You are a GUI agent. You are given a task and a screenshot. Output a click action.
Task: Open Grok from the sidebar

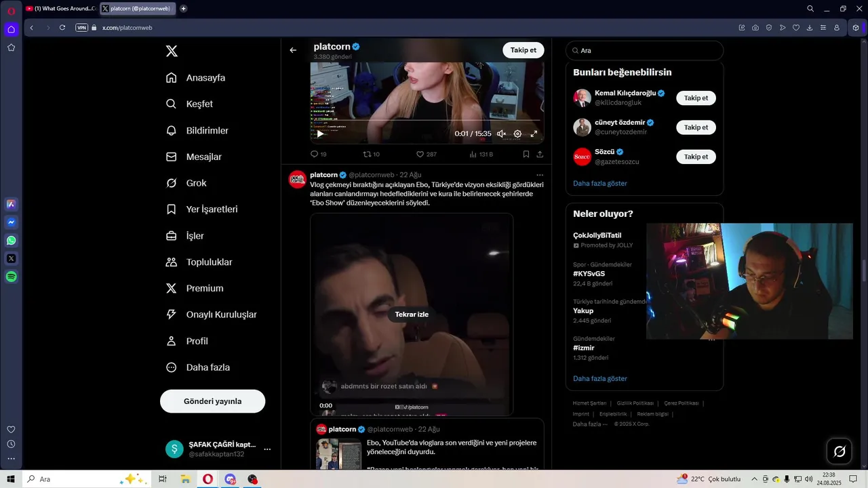(x=186, y=183)
